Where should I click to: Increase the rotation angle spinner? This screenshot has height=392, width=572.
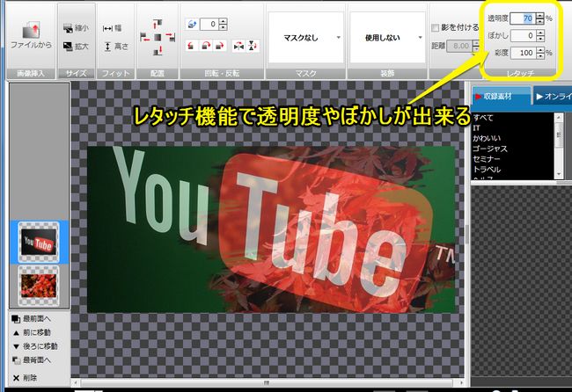point(224,21)
